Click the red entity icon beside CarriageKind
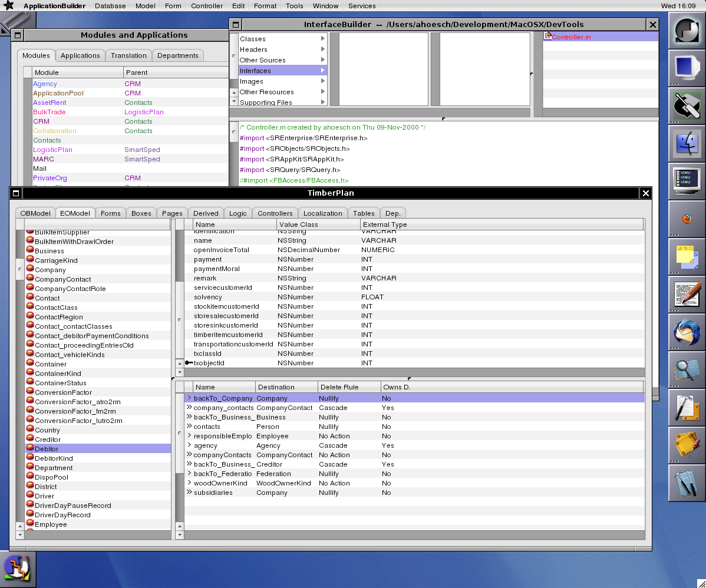 30,259
